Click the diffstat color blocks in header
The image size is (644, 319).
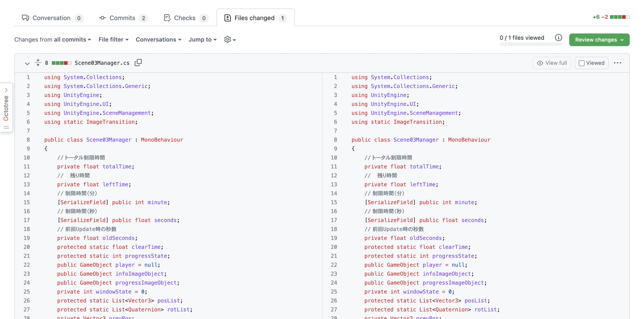[x=619, y=17]
